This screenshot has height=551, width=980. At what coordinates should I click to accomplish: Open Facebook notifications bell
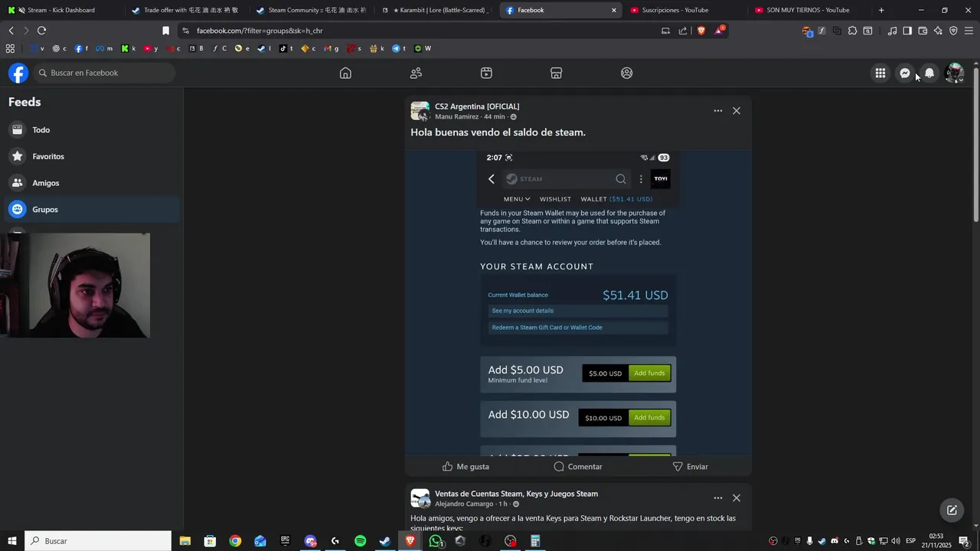click(929, 73)
